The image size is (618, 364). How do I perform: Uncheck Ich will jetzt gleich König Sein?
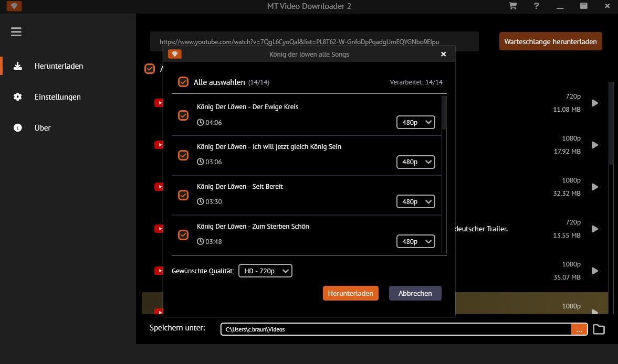pos(183,155)
